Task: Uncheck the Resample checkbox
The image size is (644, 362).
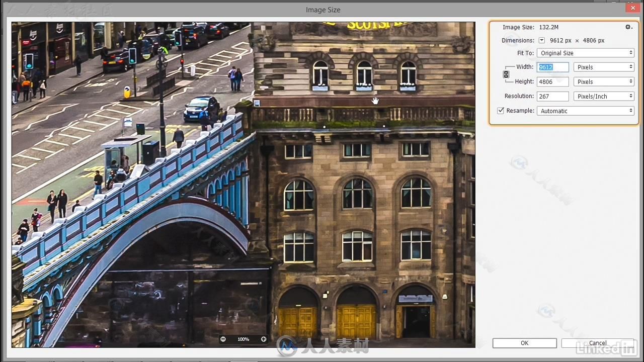Action: [x=501, y=111]
